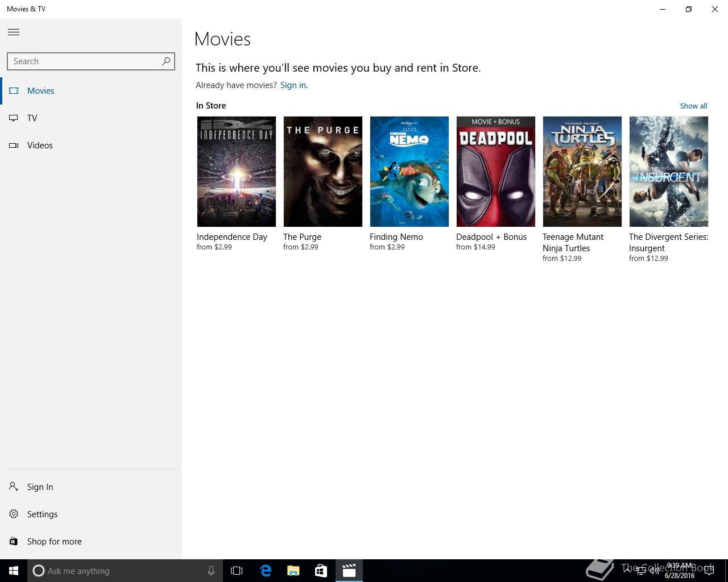
Task: Open the hamburger navigation menu
Action: coord(14,32)
